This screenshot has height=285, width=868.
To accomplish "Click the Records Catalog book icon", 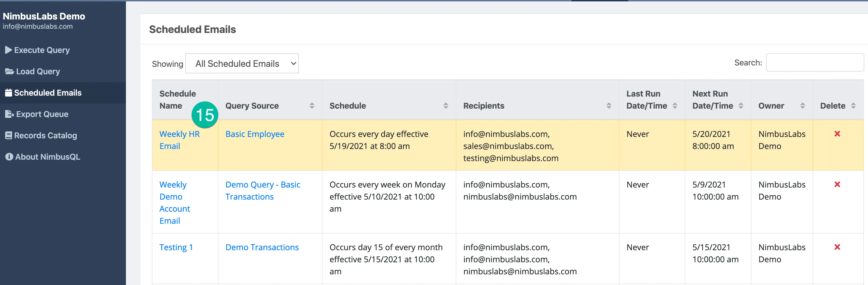I will tap(8, 135).
